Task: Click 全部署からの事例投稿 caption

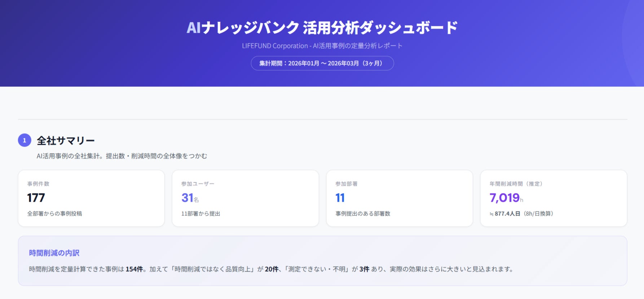Action: tap(55, 214)
